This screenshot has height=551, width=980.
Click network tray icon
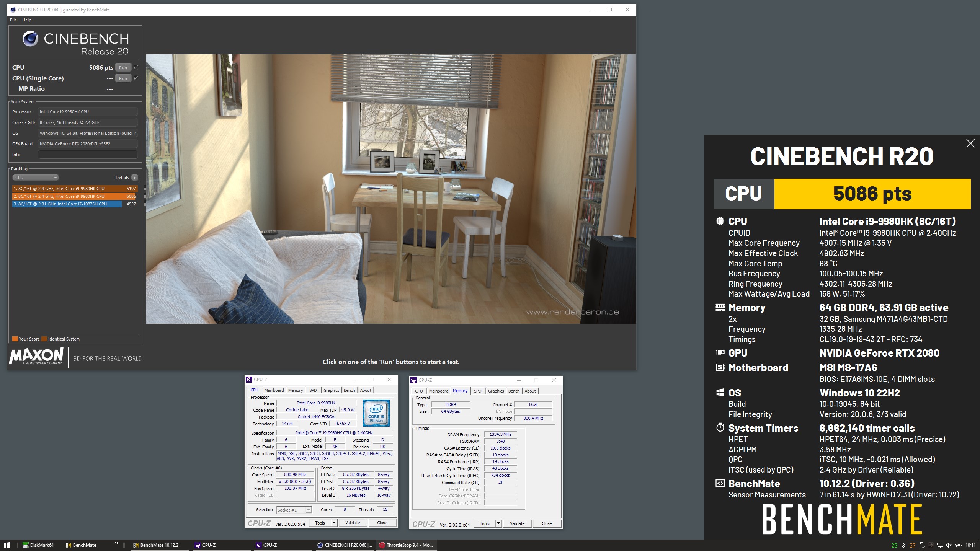click(940, 545)
